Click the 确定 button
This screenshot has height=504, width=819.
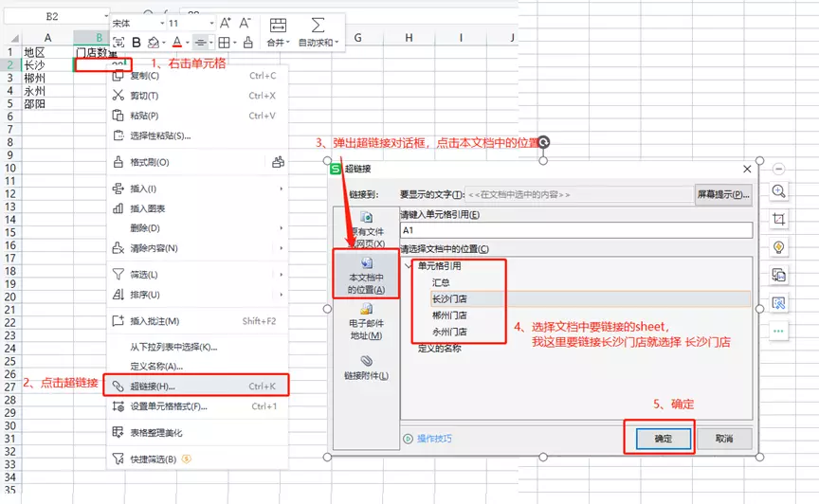664,439
